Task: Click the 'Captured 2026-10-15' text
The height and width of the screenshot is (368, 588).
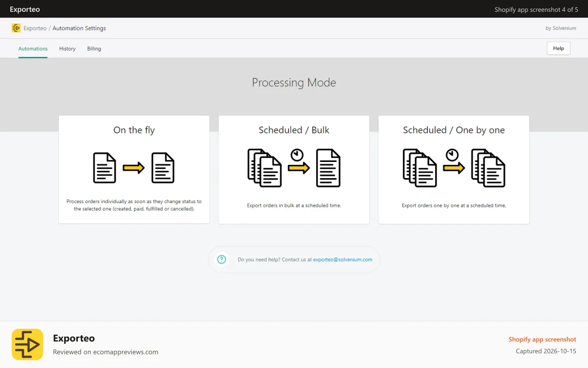Action: pyautogui.click(x=546, y=351)
